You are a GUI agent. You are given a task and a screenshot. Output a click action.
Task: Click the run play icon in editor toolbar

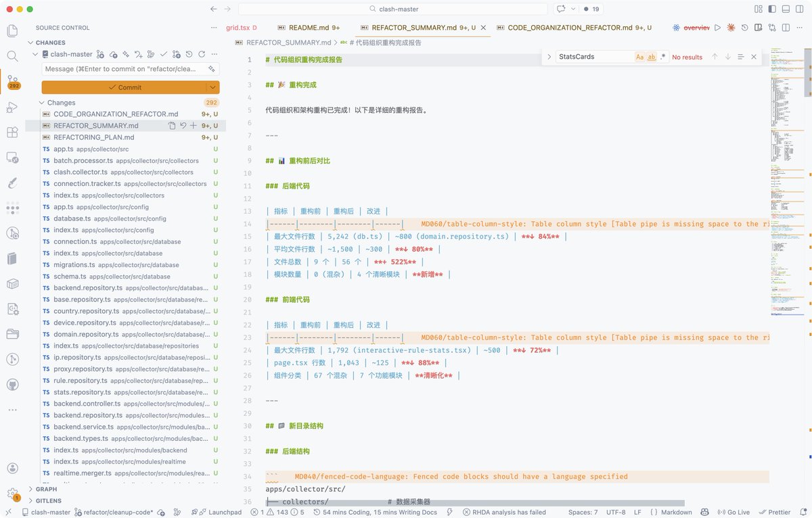(717, 28)
